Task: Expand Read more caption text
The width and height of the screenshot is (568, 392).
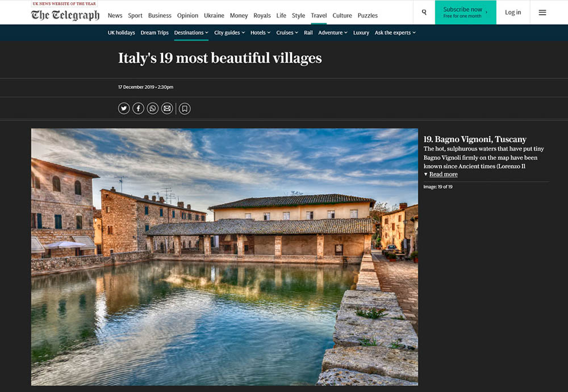Action: tap(443, 174)
